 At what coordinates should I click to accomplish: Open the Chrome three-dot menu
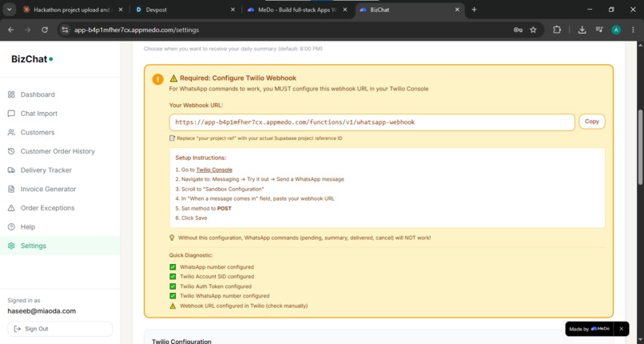pos(633,30)
